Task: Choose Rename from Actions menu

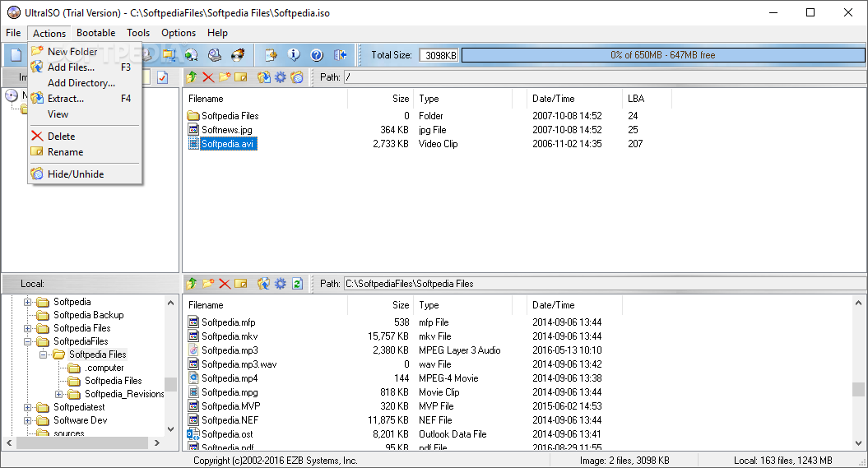Action: (85, 151)
